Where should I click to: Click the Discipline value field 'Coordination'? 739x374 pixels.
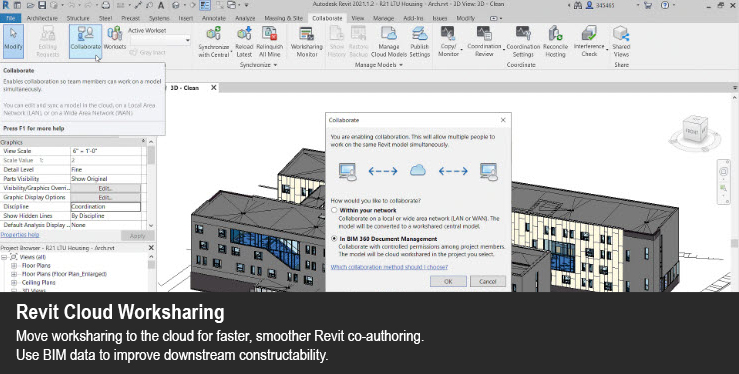(x=106, y=207)
